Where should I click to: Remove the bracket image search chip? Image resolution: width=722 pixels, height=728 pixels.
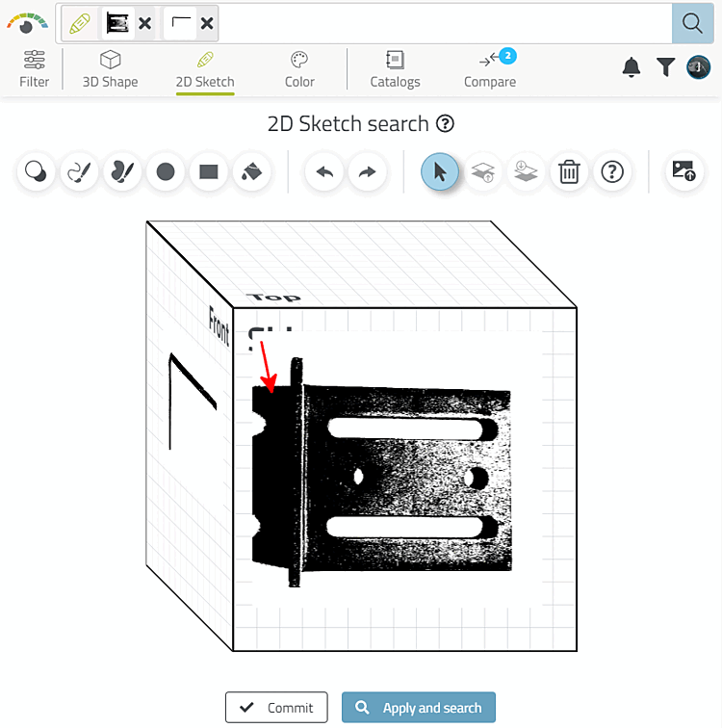(145, 23)
